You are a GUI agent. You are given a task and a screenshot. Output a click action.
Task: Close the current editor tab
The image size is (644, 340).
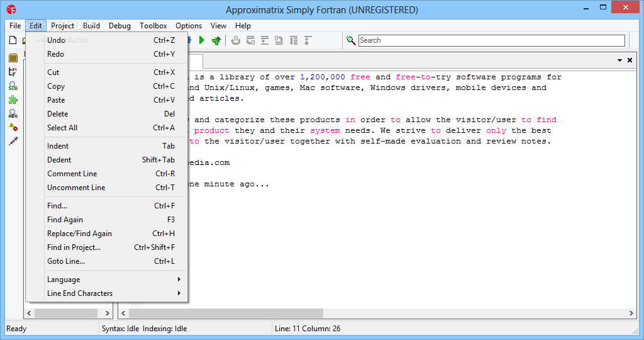pos(630,60)
